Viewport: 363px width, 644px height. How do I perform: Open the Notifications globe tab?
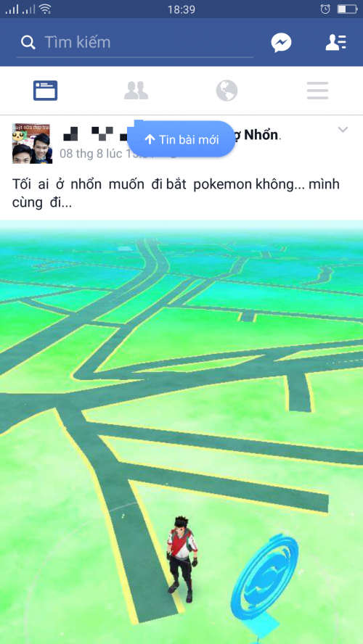click(x=227, y=91)
